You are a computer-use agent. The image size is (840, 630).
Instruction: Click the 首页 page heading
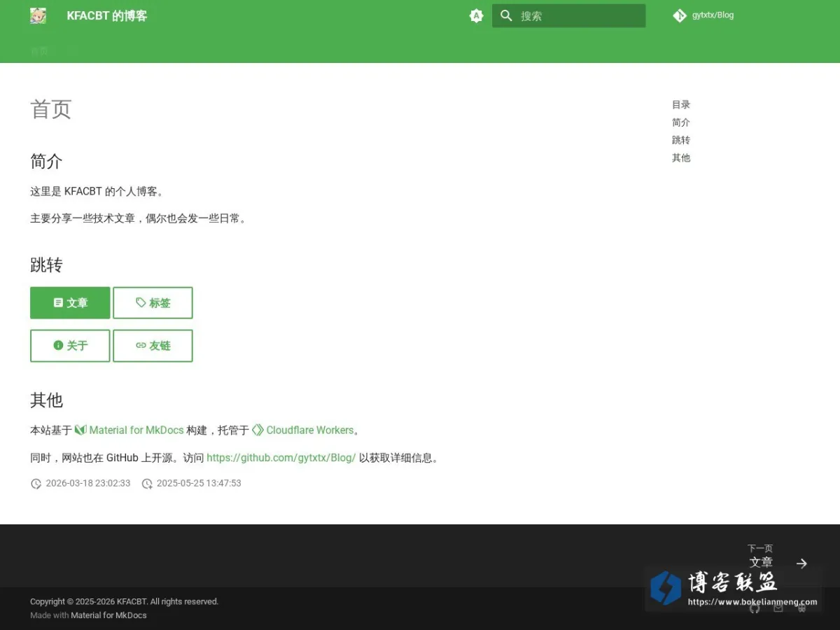(51, 109)
